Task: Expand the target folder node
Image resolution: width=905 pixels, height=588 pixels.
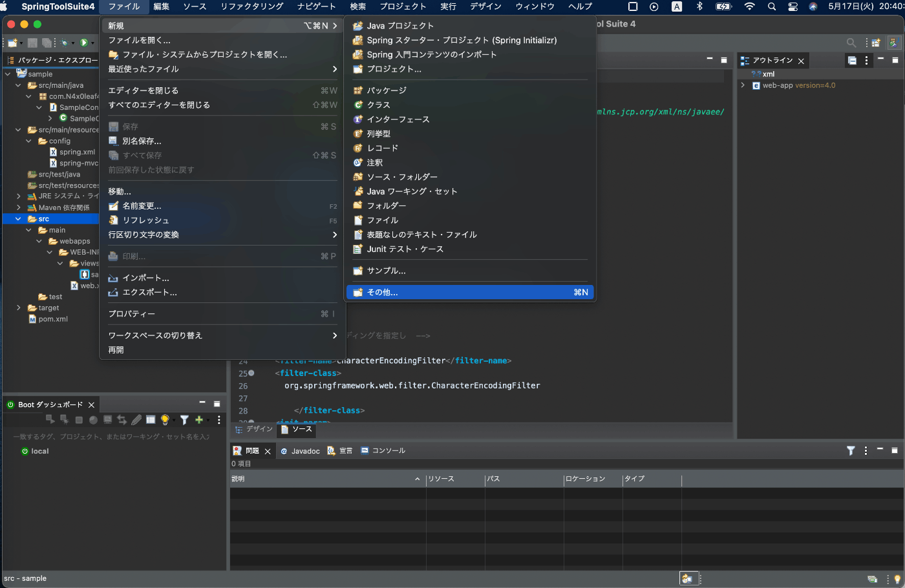Action: tap(18, 308)
